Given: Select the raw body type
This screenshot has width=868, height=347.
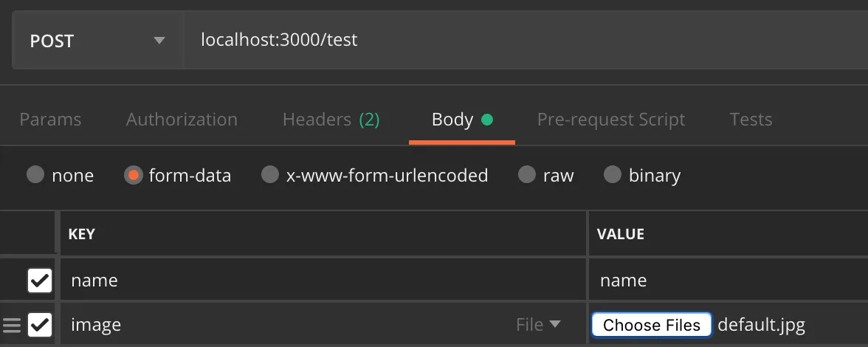Looking at the screenshot, I should point(526,176).
